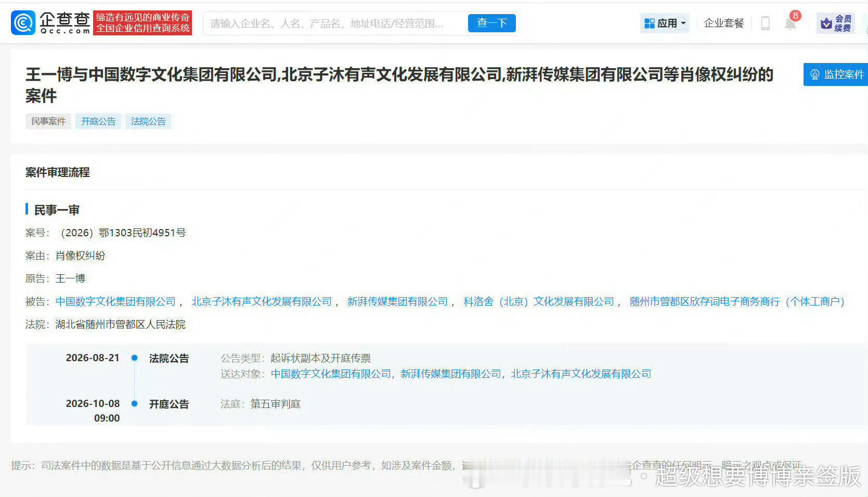Click the 法院公告 timeline entry label
The width and height of the screenshot is (868, 497).
pyautogui.click(x=169, y=358)
